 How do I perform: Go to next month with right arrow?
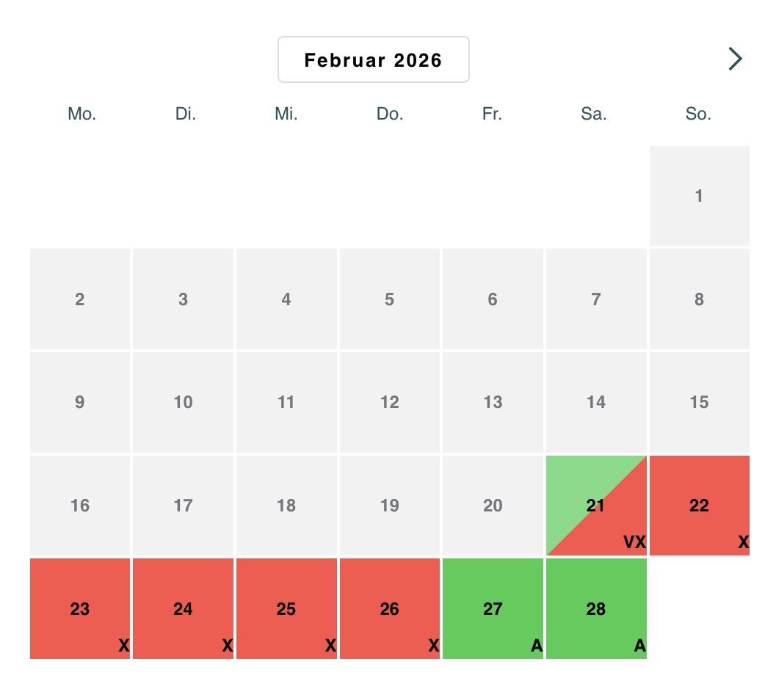click(735, 59)
